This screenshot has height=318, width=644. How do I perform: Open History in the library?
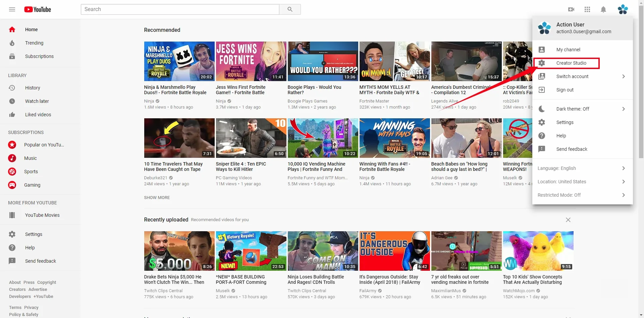tap(40, 88)
